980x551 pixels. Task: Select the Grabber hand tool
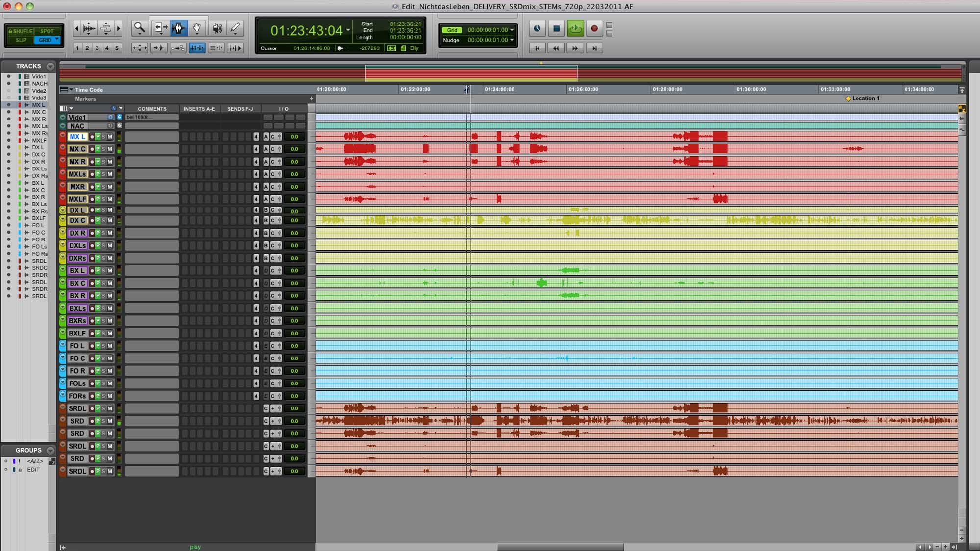pyautogui.click(x=196, y=28)
